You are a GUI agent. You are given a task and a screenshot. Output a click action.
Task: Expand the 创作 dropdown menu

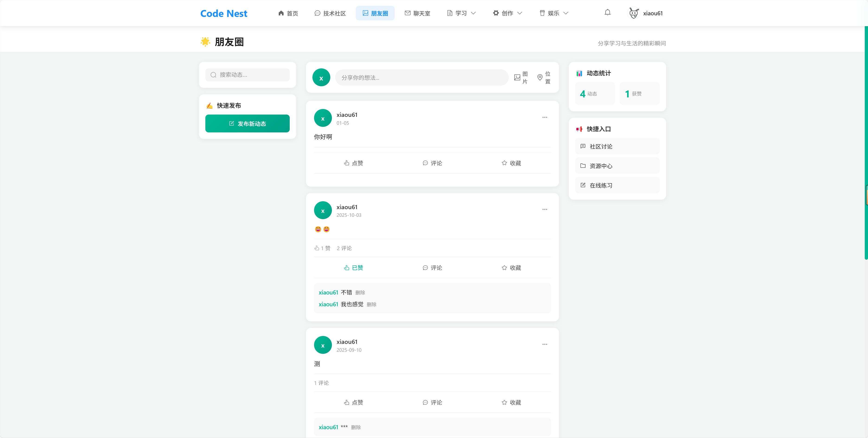(x=507, y=13)
